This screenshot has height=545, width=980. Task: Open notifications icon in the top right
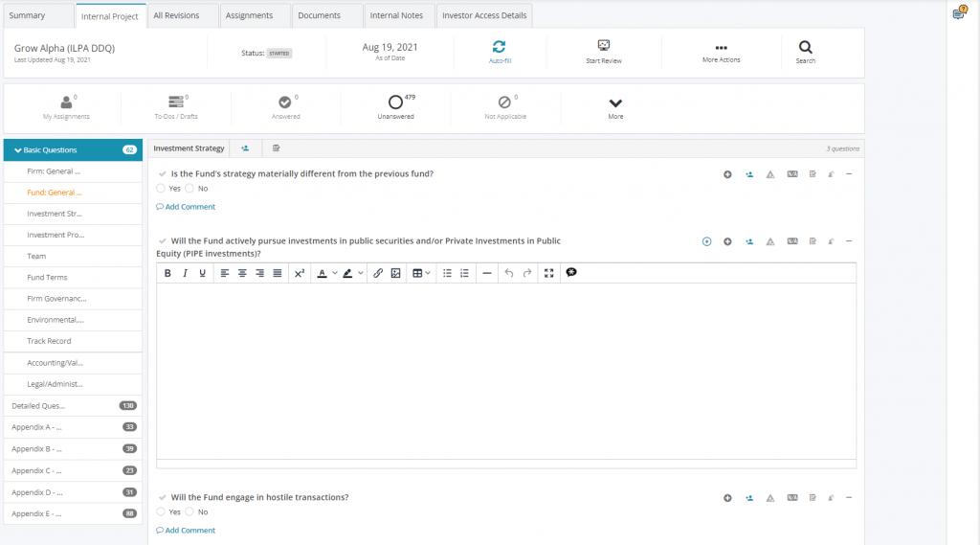pyautogui.click(x=959, y=13)
